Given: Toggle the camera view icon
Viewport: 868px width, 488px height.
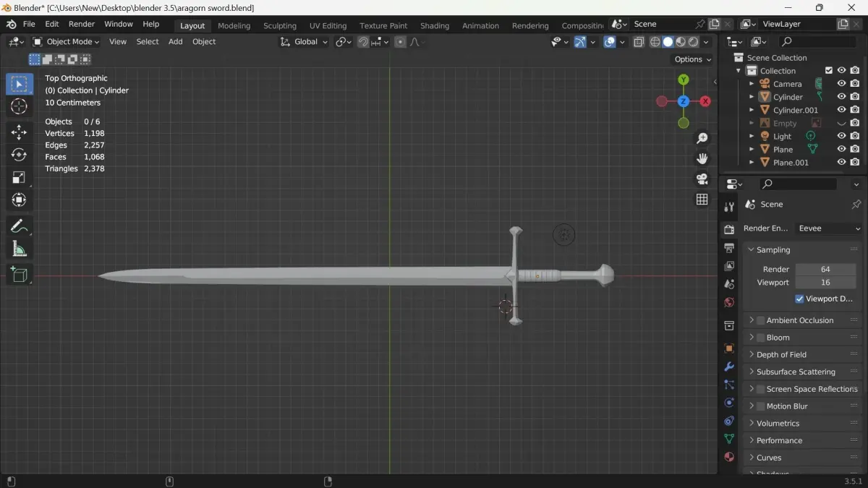Looking at the screenshot, I should click(x=702, y=179).
